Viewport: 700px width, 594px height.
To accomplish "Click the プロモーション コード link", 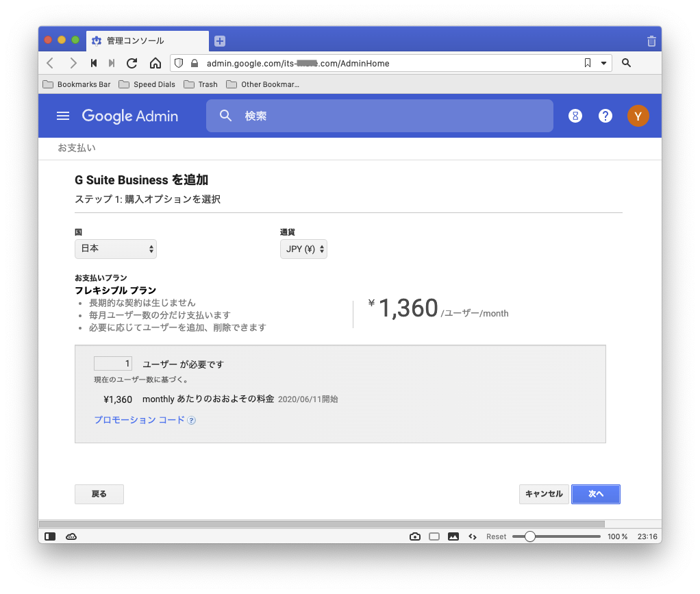I will (139, 420).
